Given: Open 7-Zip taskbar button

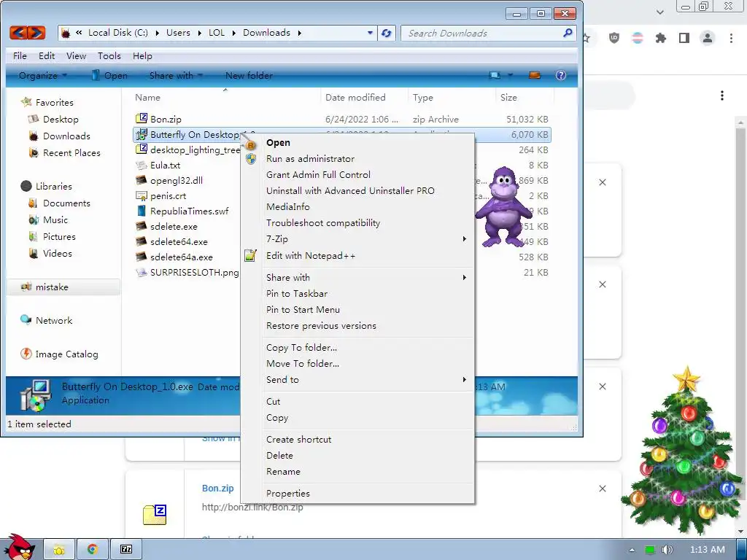Looking at the screenshot, I should pos(126,550).
